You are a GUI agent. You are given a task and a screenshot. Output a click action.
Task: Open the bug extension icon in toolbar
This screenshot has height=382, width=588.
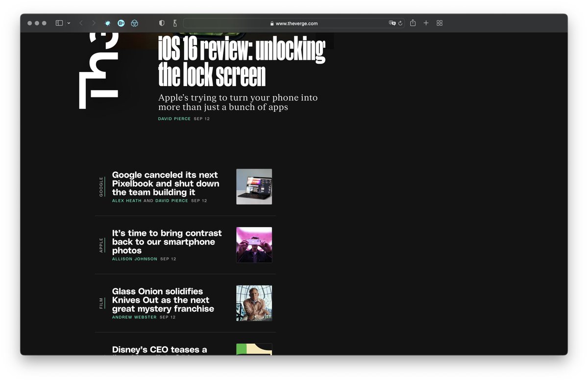[x=108, y=23]
